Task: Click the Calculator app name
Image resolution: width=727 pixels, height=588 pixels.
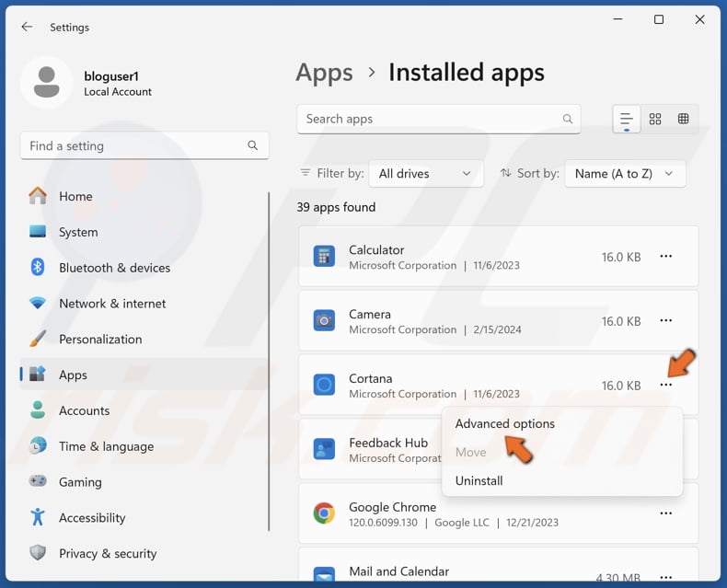Action: [x=376, y=249]
